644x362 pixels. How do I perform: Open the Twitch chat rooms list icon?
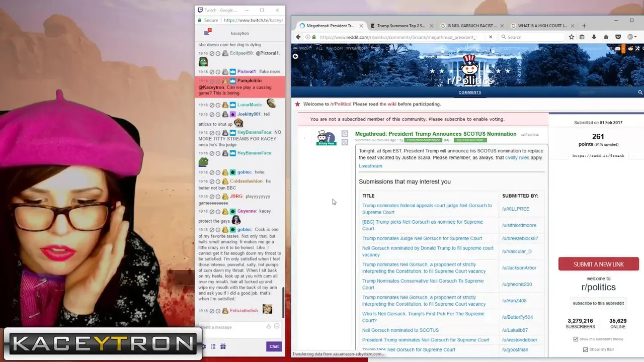tap(207, 33)
